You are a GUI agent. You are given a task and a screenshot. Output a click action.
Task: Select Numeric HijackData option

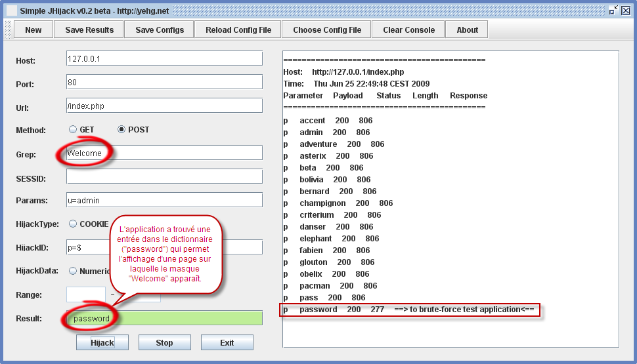tap(73, 271)
